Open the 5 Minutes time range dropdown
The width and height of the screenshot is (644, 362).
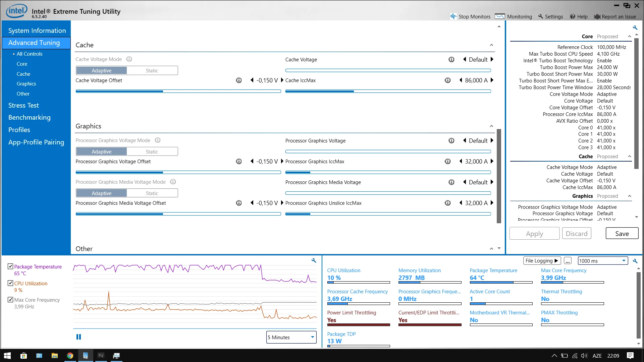coord(291,337)
